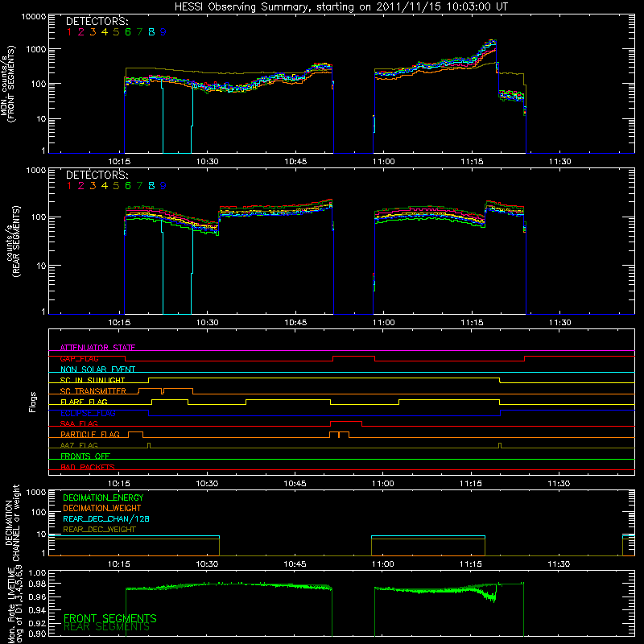The width and height of the screenshot is (644, 644).
Task: Click the DECIMATION_ENERGY legend entry
Action: 103,497
